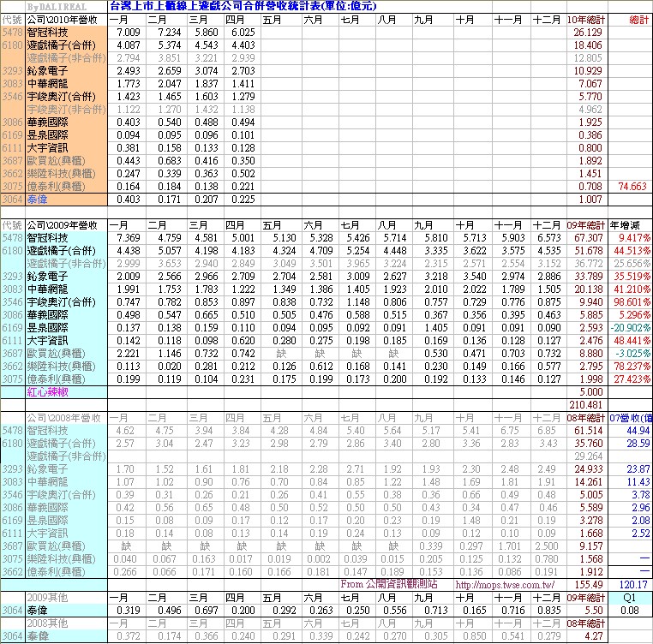
Task: Select the '10年總計' column header
Action: (x=586, y=20)
